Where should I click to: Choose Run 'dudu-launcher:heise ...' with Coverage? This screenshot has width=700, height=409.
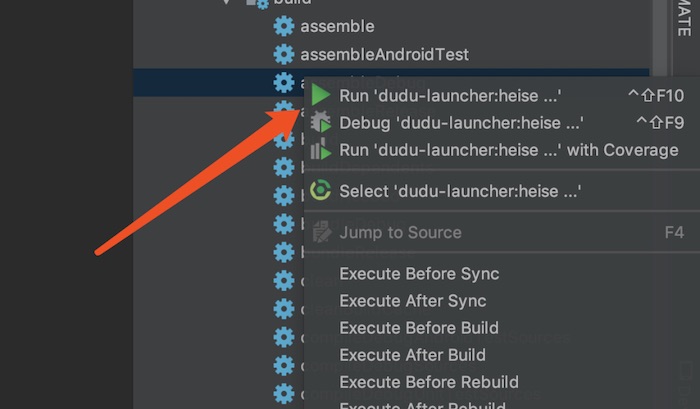[508, 150]
